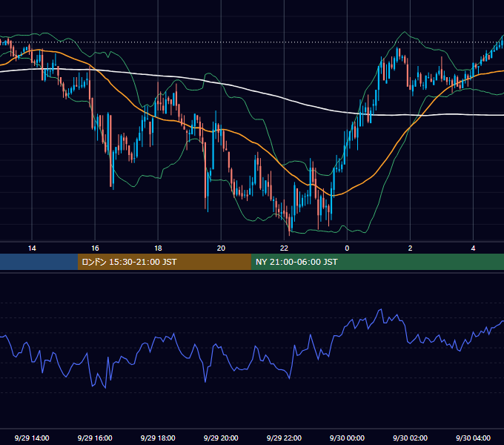Screen dimensions: 504x445
Task: Click the blue session bar before ロンドン
Action: [x=39, y=262]
